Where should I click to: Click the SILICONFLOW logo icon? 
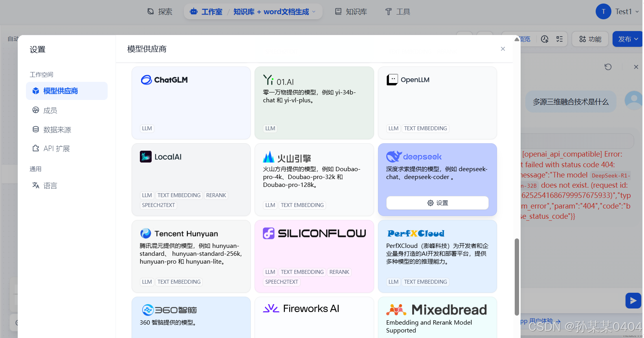click(269, 233)
